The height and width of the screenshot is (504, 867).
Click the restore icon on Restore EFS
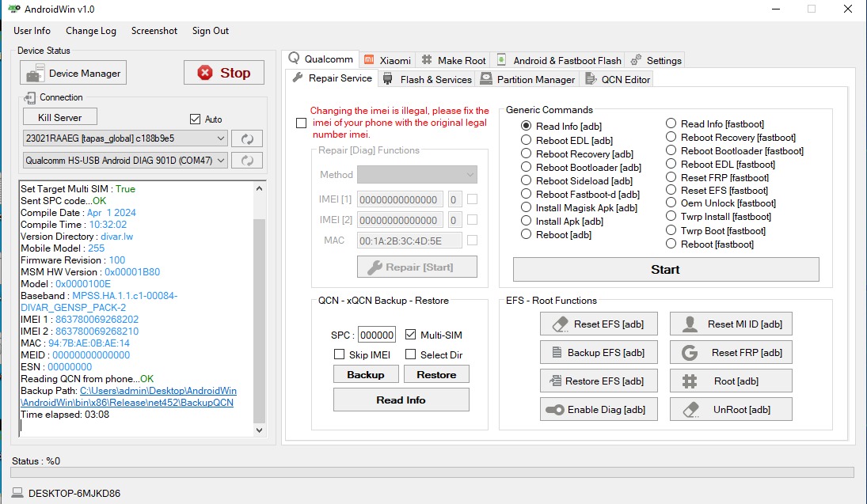point(555,381)
